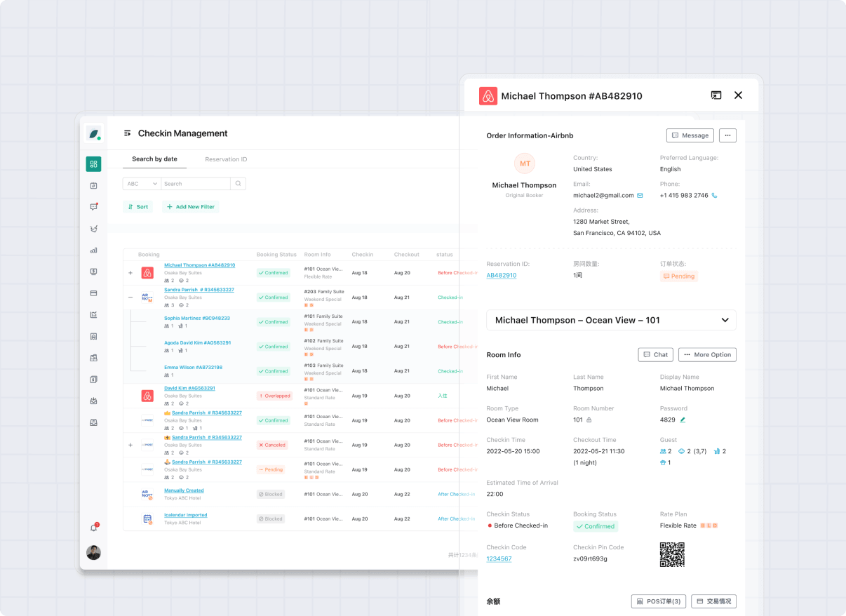Select the Search by date tab
The width and height of the screenshot is (846, 616).
[154, 159]
